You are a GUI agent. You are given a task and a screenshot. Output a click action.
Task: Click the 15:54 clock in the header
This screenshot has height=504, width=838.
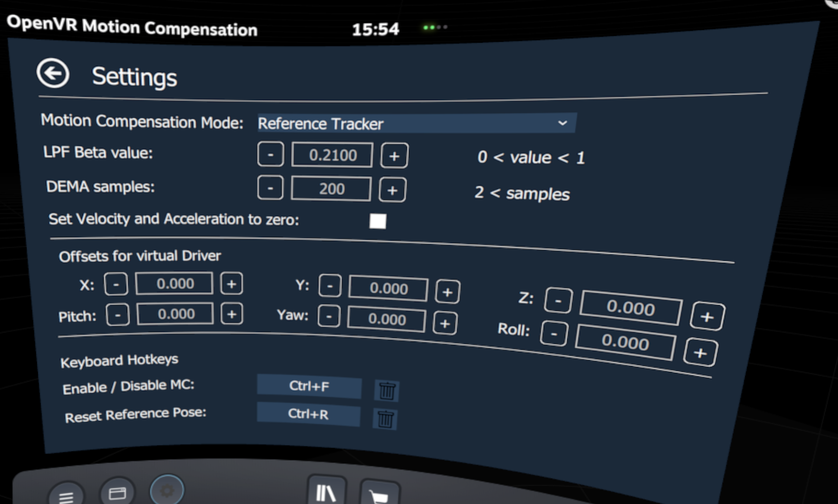[x=376, y=29]
